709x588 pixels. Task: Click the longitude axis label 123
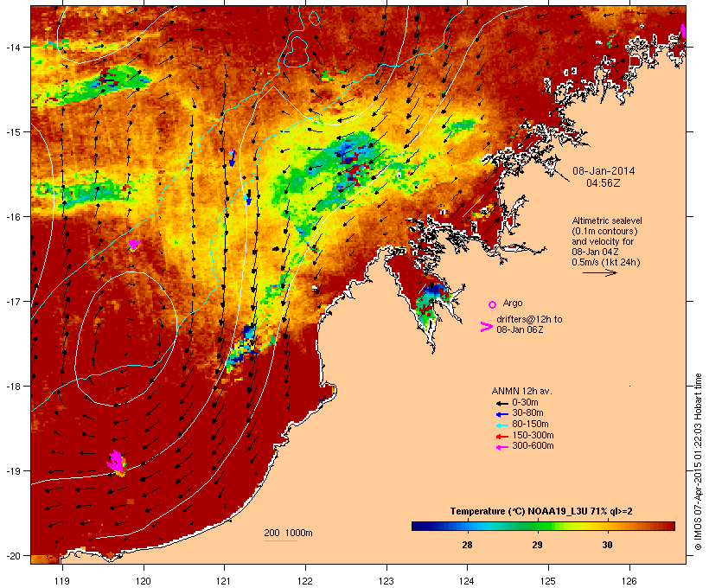click(x=386, y=581)
